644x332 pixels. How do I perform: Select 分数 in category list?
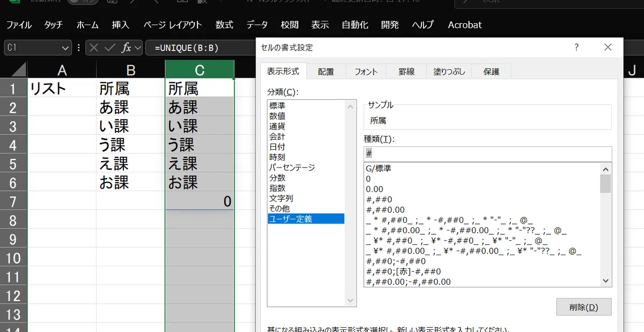tap(306, 178)
